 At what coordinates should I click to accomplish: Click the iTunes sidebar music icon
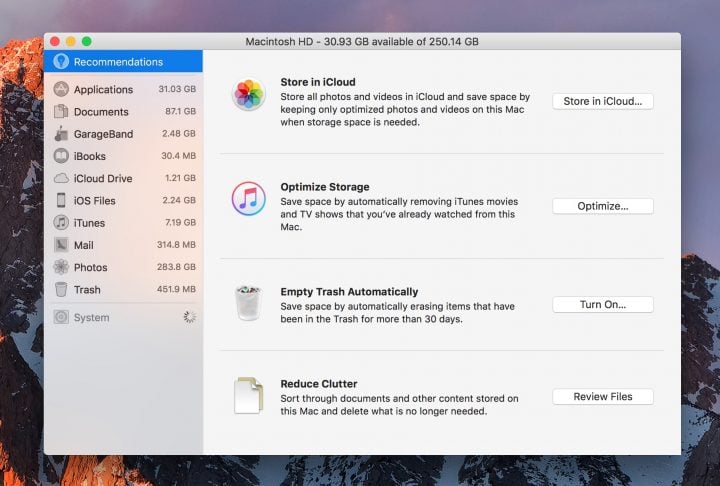[61, 222]
